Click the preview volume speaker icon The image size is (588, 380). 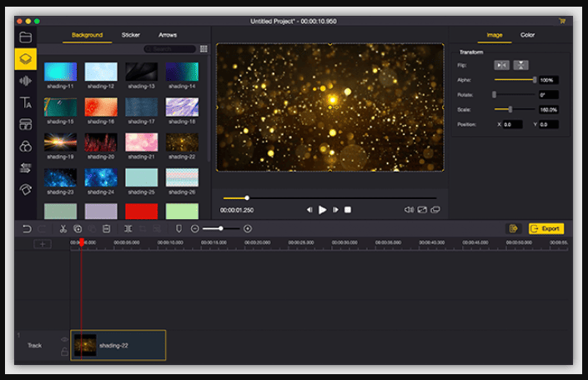[x=409, y=210]
